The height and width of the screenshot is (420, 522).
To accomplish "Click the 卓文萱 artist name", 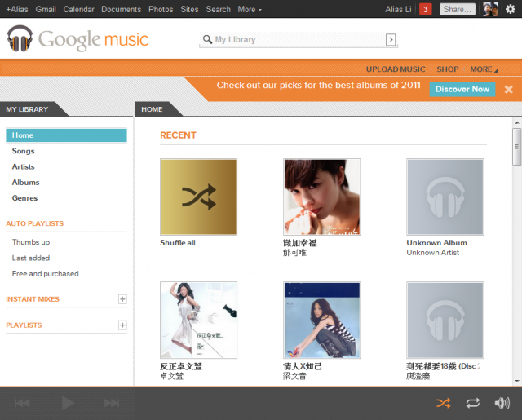I will (x=171, y=376).
